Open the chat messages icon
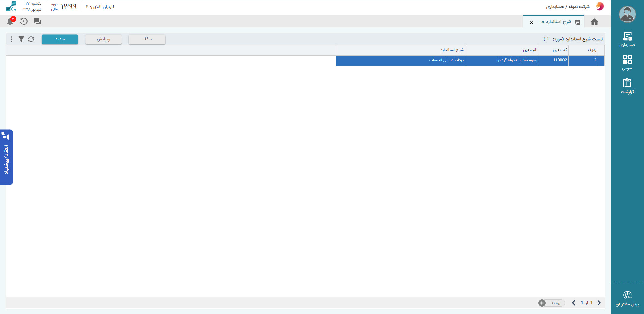The height and width of the screenshot is (314, 644). coord(38,21)
